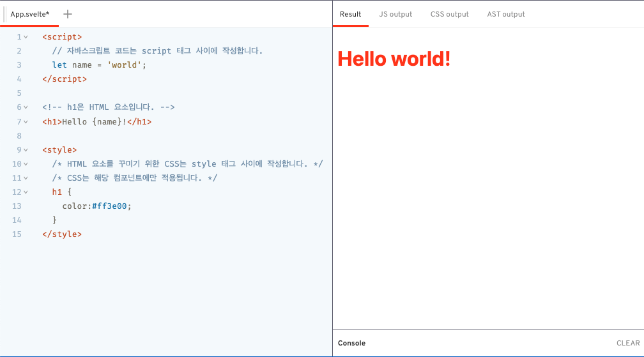Click the closing </style> tag

point(62,234)
